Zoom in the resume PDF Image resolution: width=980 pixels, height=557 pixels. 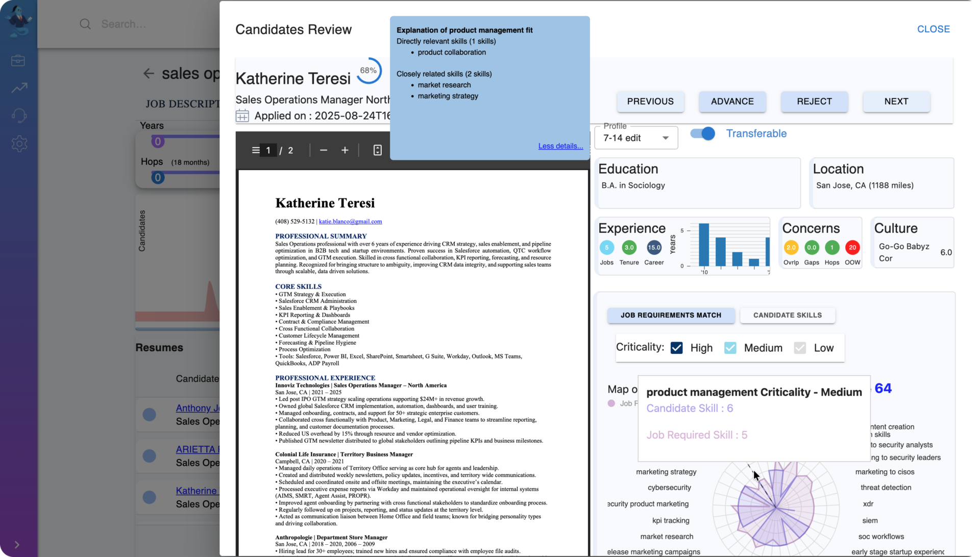coord(345,150)
